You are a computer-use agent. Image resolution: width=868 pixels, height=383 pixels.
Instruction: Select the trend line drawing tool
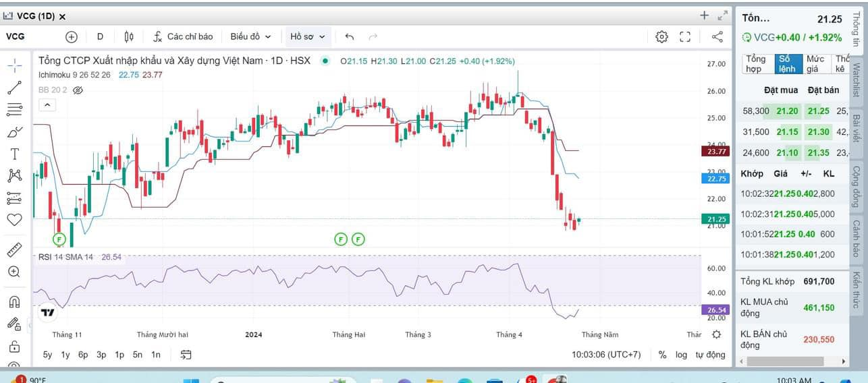(14, 88)
